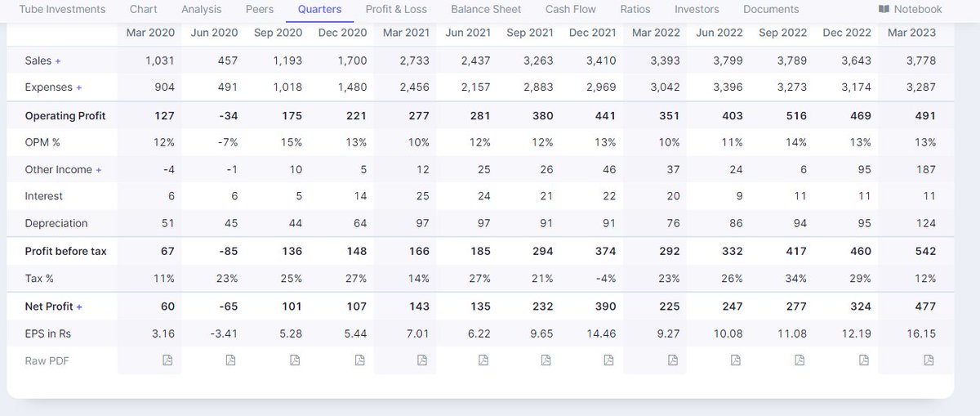The image size is (980, 416).
Task: Expand the Other Income row
Action: (x=99, y=170)
